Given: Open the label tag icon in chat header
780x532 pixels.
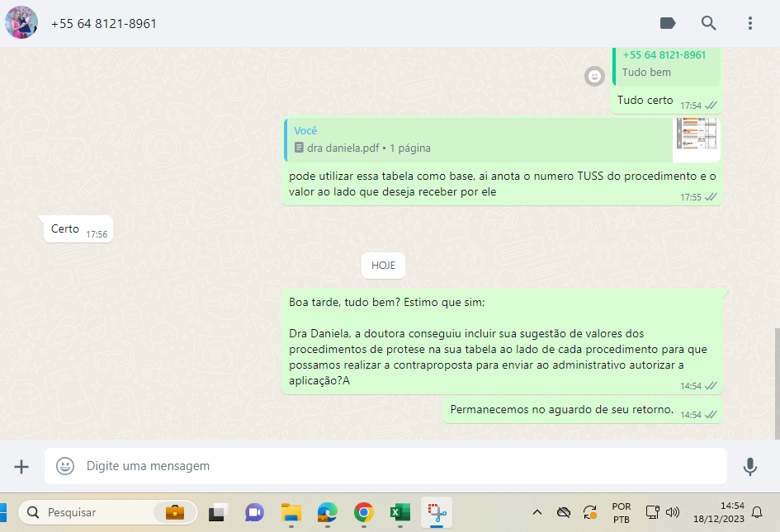Looking at the screenshot, I should pyautogui.click(x=668, y=23).
